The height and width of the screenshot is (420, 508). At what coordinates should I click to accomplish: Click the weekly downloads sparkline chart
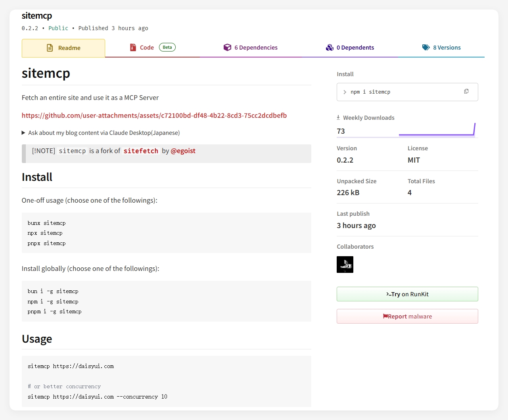tap(437, 130)
